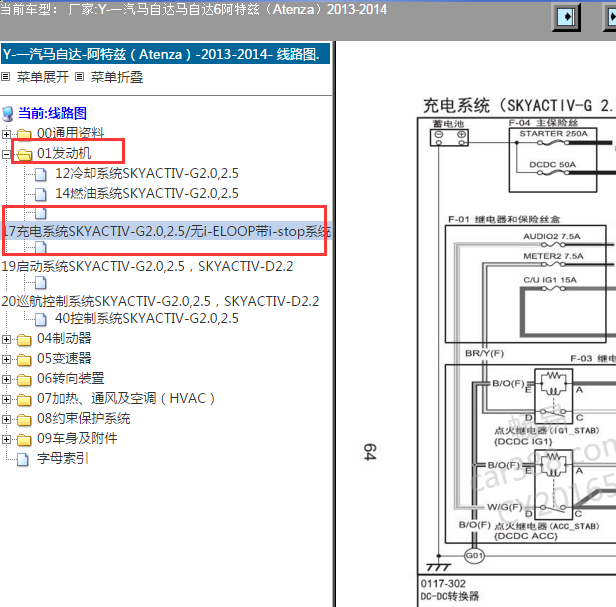
Task: Click the page icon of 40控制系统
Action: 40,319
